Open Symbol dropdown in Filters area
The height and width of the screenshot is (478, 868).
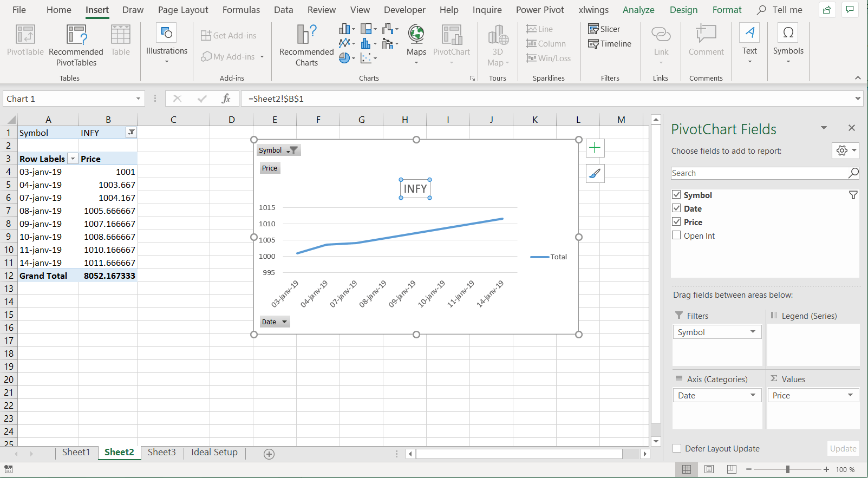[753, 332]
